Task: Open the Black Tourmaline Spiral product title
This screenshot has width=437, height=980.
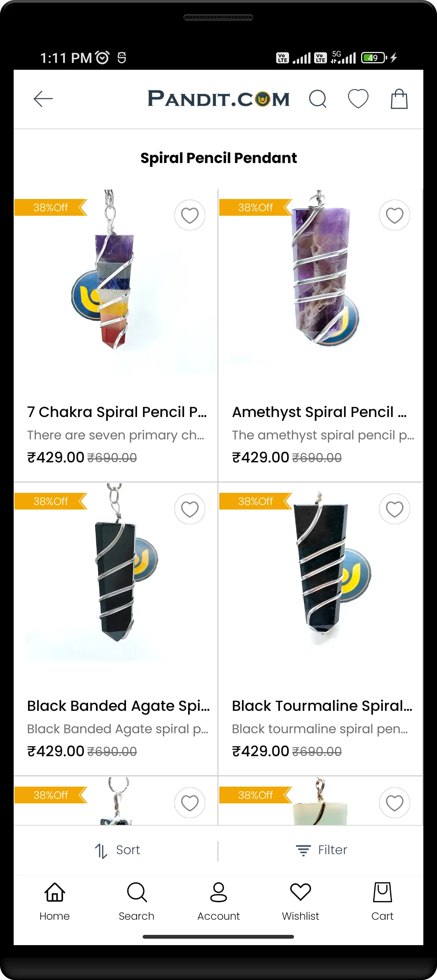Action: click(322, 706)
